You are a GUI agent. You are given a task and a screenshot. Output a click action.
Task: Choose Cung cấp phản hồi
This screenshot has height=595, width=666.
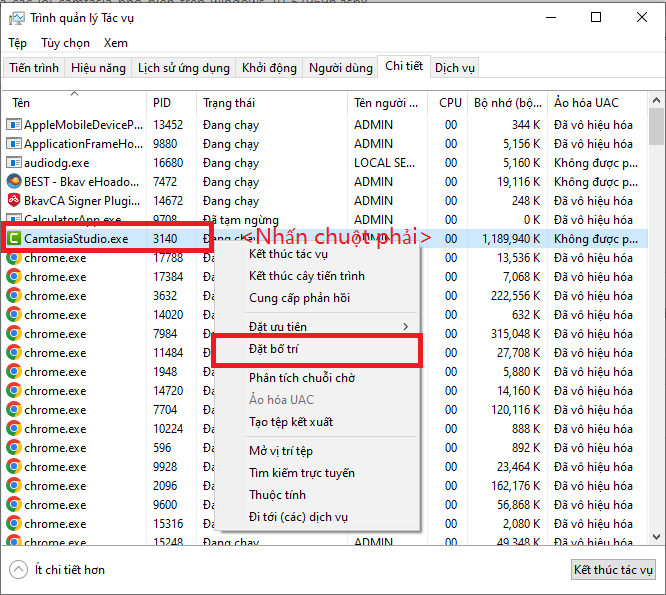click(x=318, y=298)
